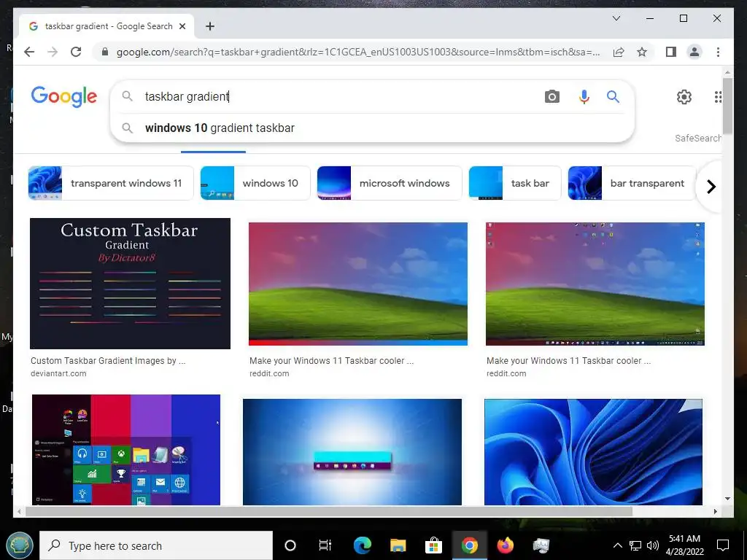Open the tab search dropdown arrow

click(616, 18)
